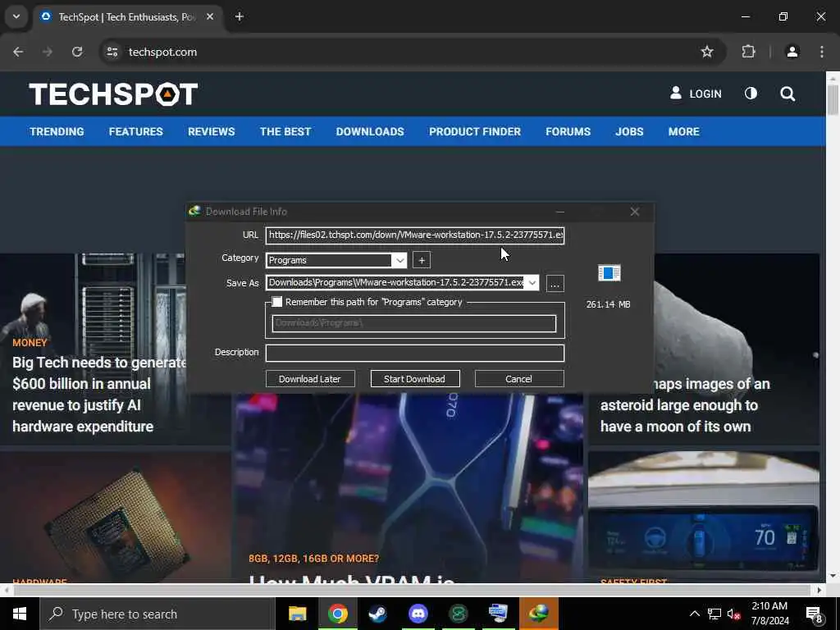Expand the Save As path dropdown arrow
The height and width of the screenshot is (630, 840).
point(532,283)
